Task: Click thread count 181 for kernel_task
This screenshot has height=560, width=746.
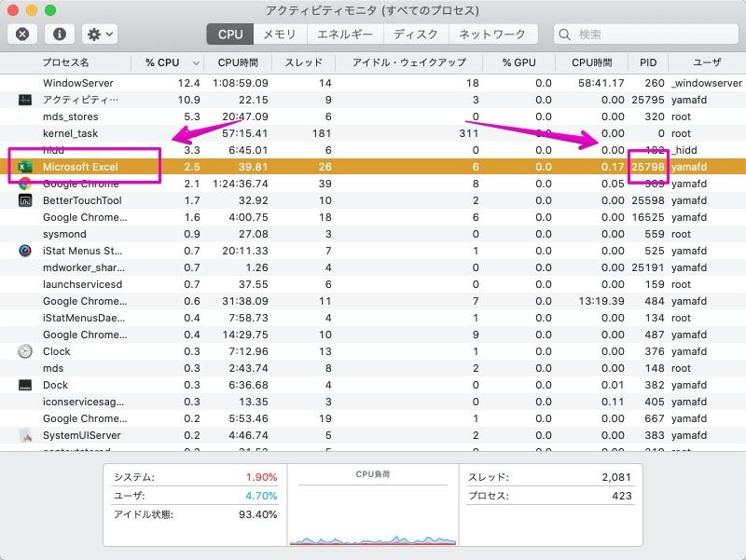Action: coord(322,133)
